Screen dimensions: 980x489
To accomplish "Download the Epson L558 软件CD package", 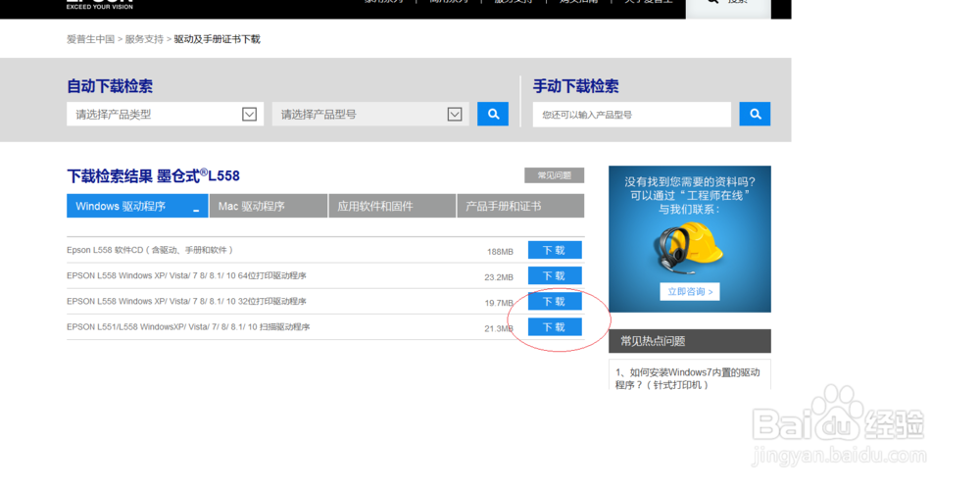I will point(555,250).
